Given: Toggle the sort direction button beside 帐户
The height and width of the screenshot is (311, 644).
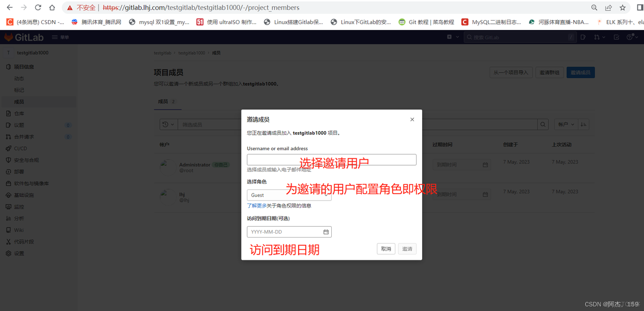Looking at the screenshot, I should 584,125.
